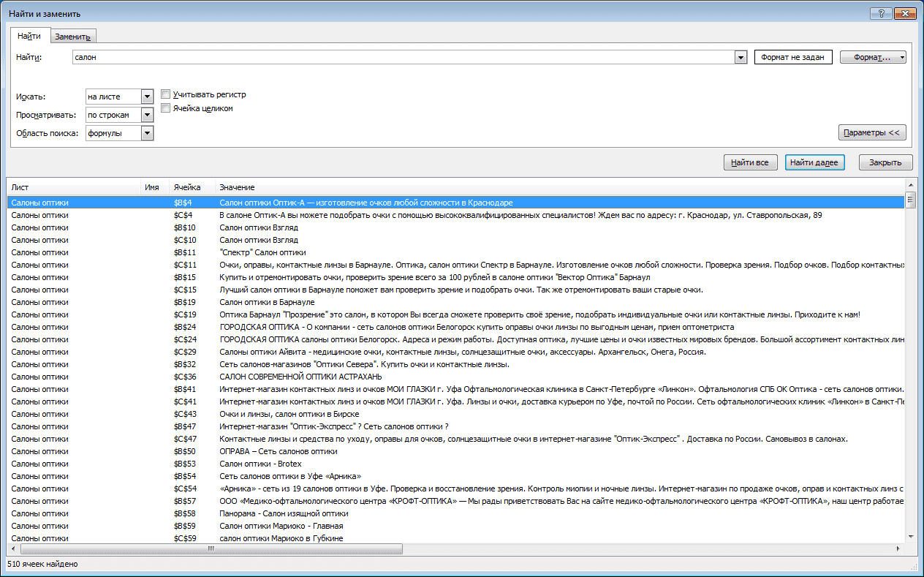Select САЛОН СОВРЕМЕННОЙ ОПТИКИ АСТРАХАНЬ row
Screen dimensions: 924x577
456,377
